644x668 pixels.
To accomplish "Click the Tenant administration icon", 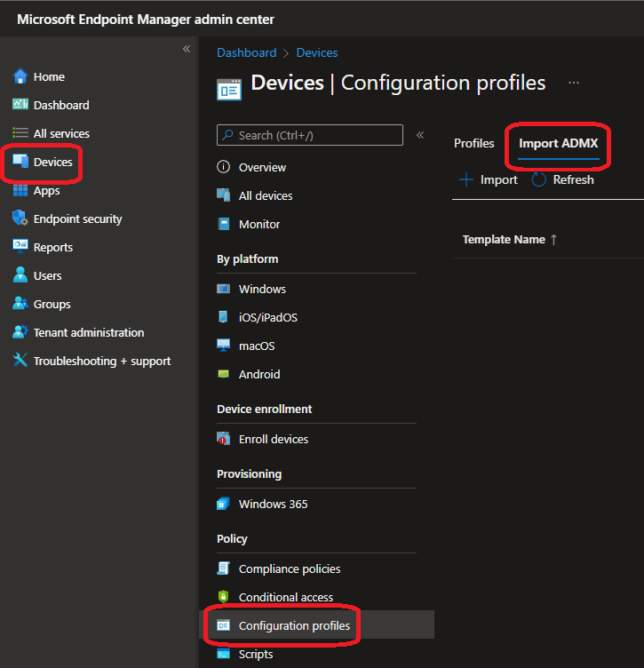I will [20, 332].
